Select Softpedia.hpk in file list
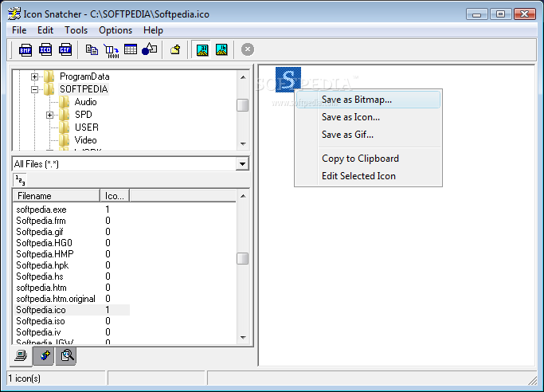 (42, 265)
